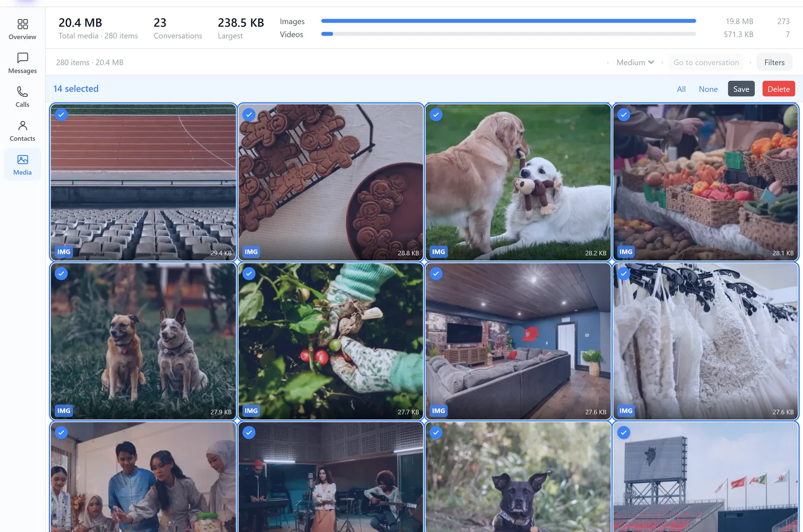Screen dimensions: 803x532
Task: Open the Filters panel
Action: 774,62
